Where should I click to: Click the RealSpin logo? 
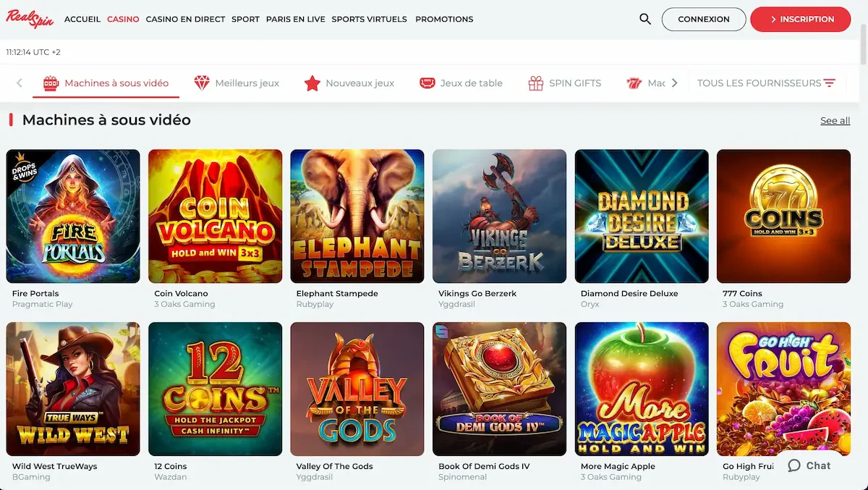pyautogui.click(x=30, y=19)
